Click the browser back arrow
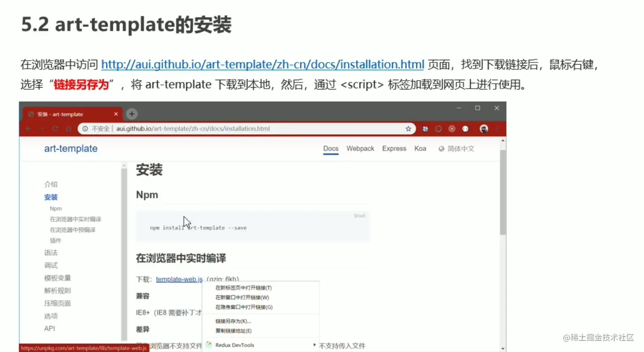 [28, 129]
